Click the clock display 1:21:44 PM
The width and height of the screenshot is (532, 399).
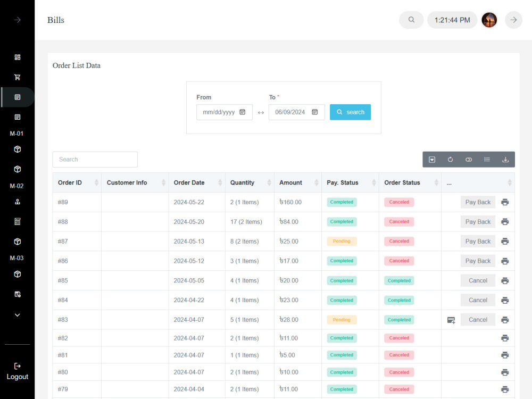[452, 20]
